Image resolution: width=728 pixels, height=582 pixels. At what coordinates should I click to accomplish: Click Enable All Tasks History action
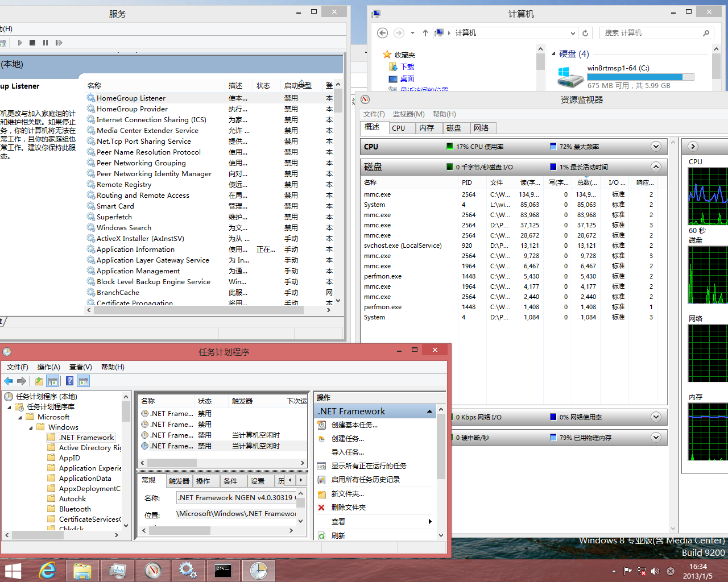click(x=365, y=480)
